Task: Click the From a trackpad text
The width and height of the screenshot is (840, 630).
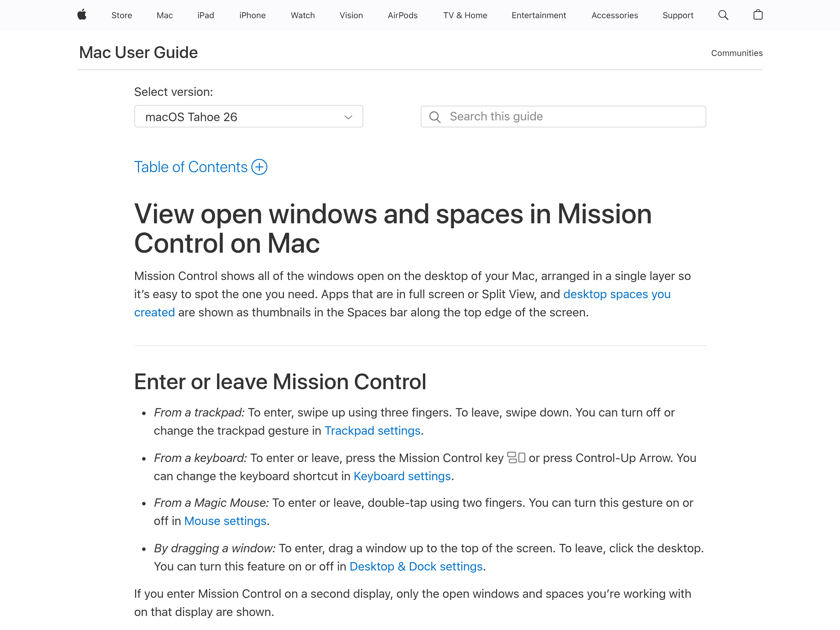Action: coord(199,412)
